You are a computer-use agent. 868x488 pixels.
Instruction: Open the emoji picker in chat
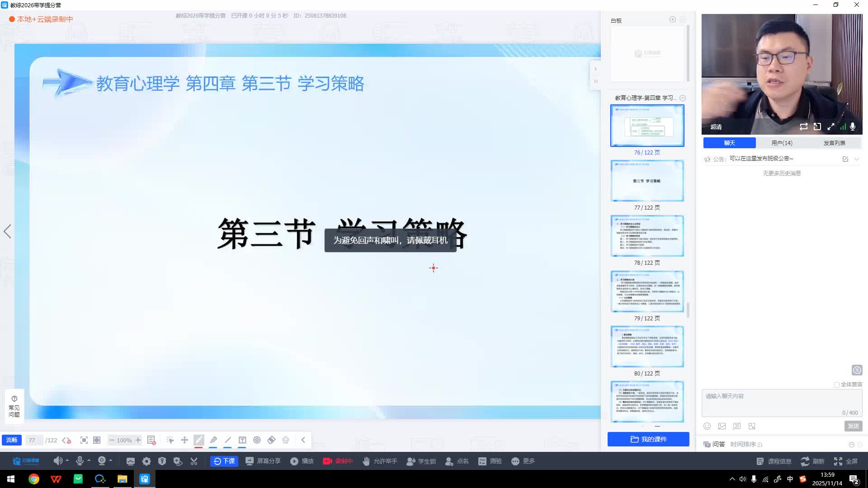tap(707, 426)
